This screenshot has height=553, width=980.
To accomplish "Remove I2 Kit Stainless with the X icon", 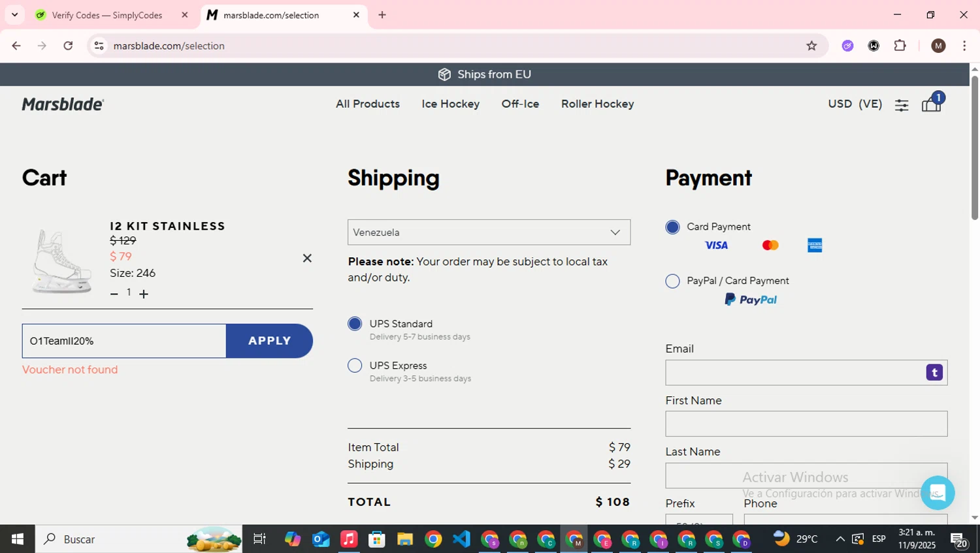I will (x=307, y=258).
